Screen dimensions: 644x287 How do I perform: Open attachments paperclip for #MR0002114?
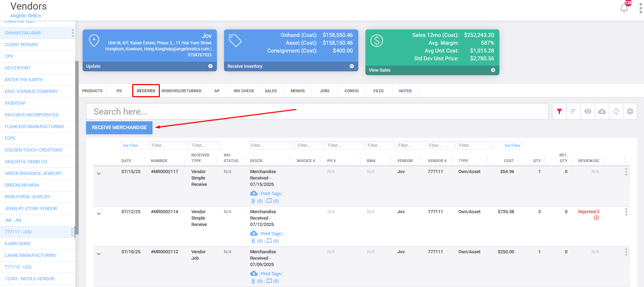[253, 241]
